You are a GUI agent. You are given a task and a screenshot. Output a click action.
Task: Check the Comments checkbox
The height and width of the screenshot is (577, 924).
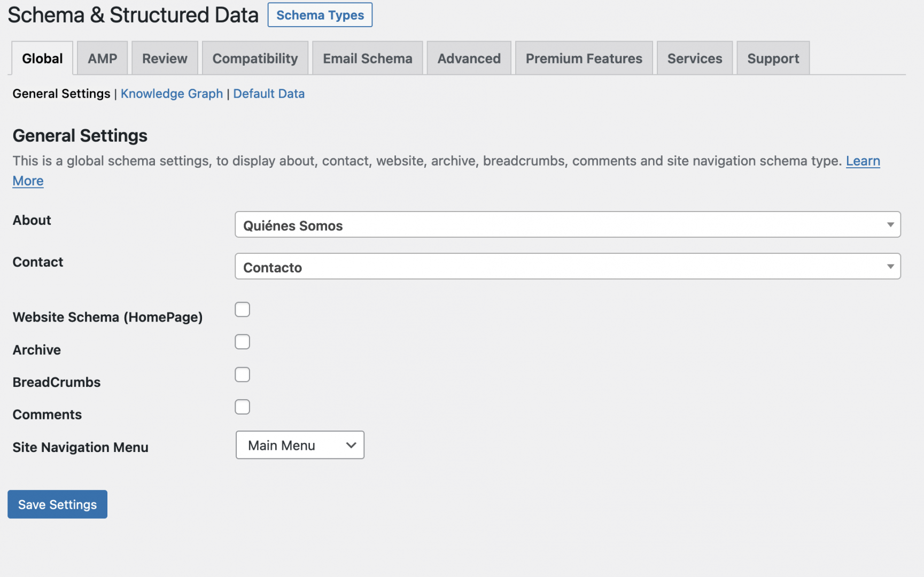pyautogui.click(x=243, y=407)
